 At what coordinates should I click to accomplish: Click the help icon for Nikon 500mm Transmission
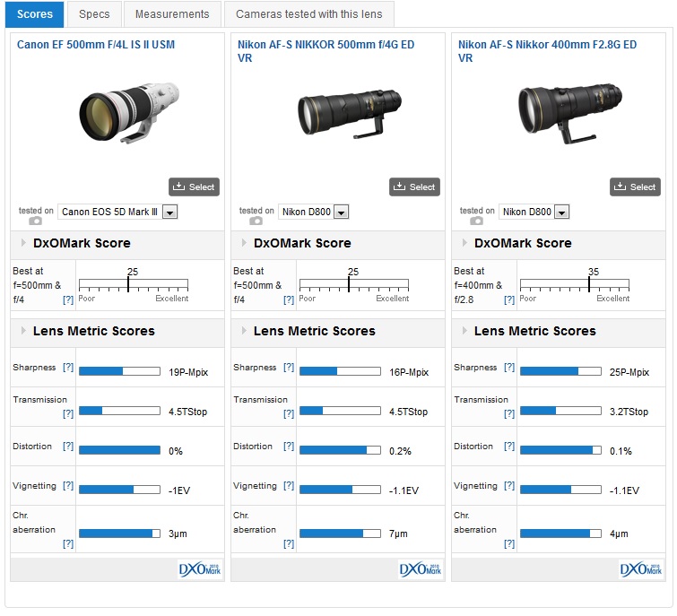tap(289, 414)
